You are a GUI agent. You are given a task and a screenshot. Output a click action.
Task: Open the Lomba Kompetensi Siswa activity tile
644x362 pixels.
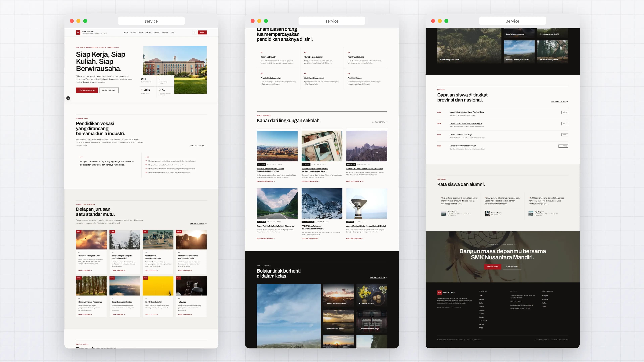pos(338,295)
